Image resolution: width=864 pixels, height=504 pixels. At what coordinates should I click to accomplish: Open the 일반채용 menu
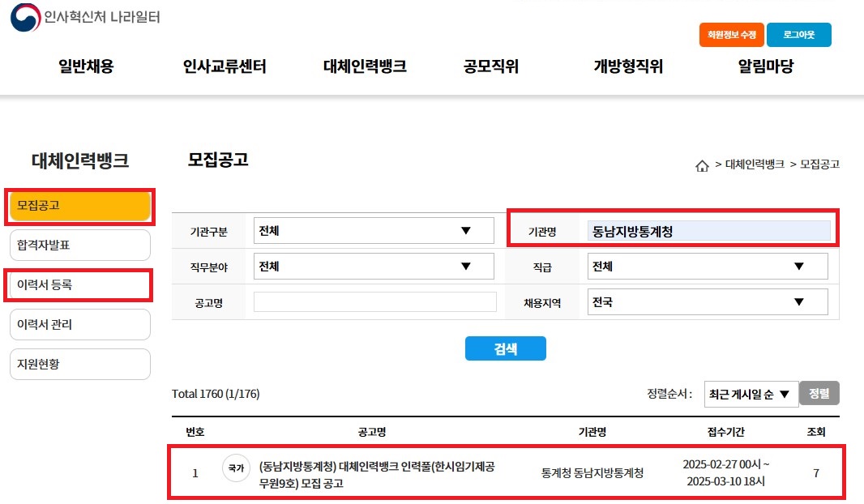tap(86, 67)
